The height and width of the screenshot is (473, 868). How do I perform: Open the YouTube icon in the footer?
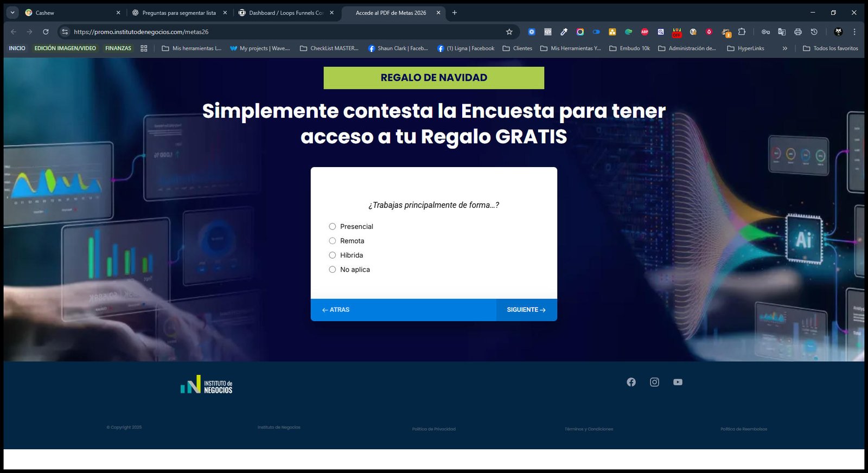point(678,382)
